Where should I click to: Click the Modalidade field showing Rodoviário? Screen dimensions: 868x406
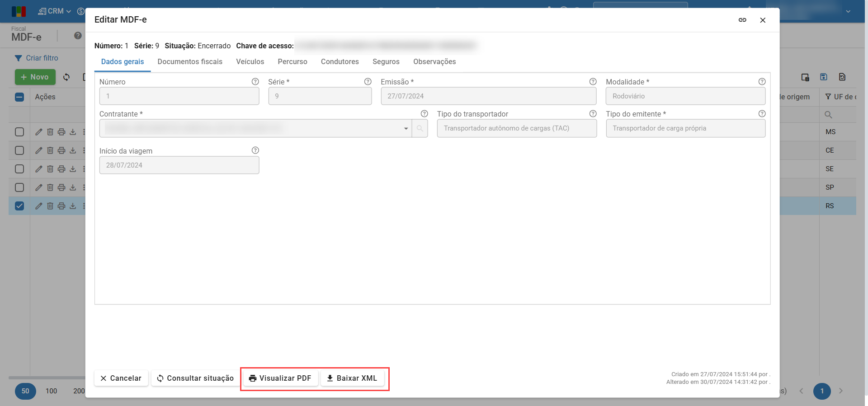[x=686, y=96]
